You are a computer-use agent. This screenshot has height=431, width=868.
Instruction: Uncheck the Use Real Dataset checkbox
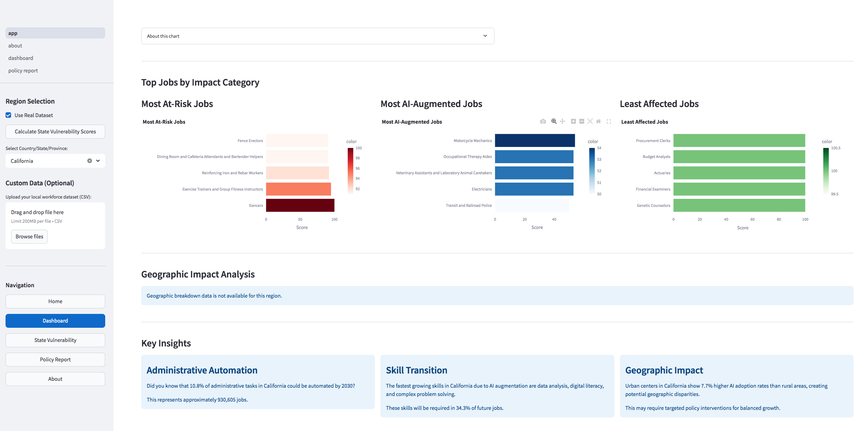click(x=8, y=115)
